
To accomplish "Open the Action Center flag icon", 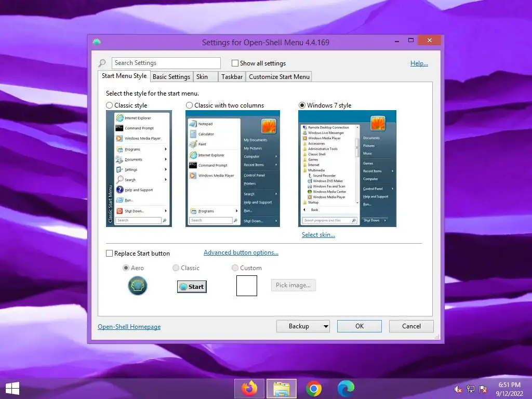I will point(483,389).
